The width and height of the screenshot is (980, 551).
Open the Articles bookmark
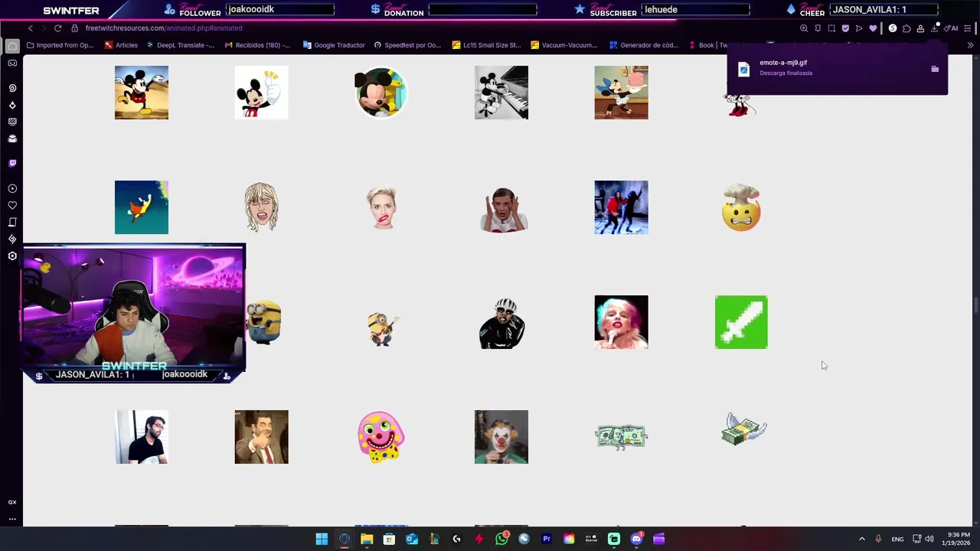tap(121, 45)
